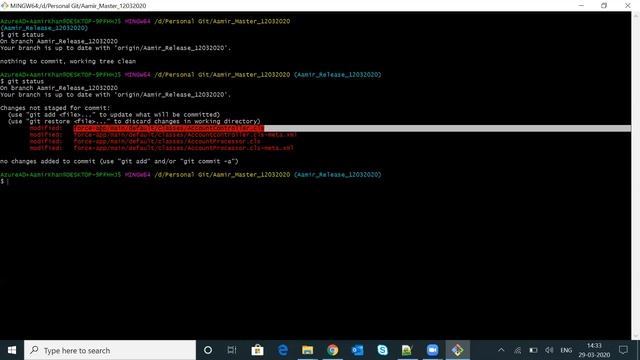Click 'nothing to commit, working tree clean'
The width and height of the screenshot is (640, 360).
pos(68,61)
